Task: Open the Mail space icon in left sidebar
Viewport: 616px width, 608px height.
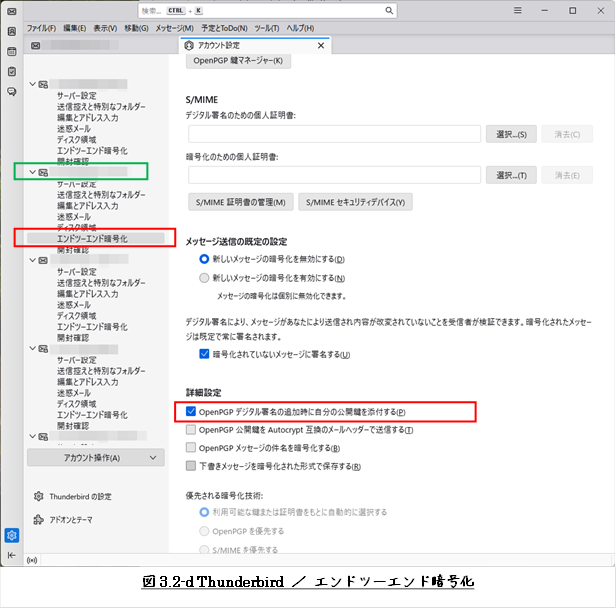Action: (x=11, y=11)
